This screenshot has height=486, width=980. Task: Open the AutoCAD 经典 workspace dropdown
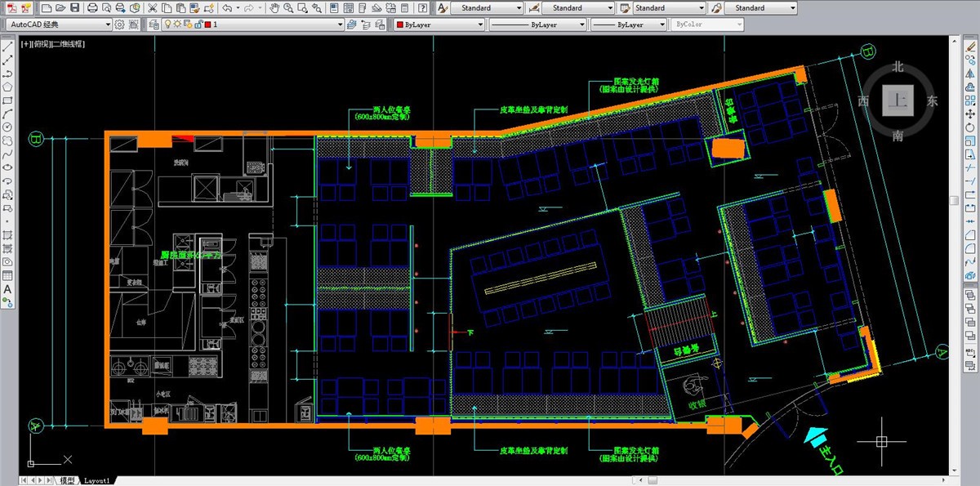click(x=59, y=25)
